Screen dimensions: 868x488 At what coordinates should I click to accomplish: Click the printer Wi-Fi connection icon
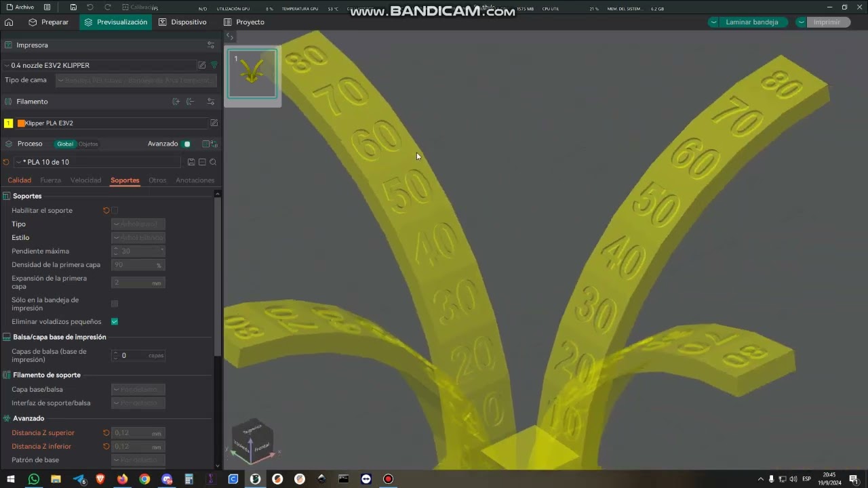pos(214,65)
